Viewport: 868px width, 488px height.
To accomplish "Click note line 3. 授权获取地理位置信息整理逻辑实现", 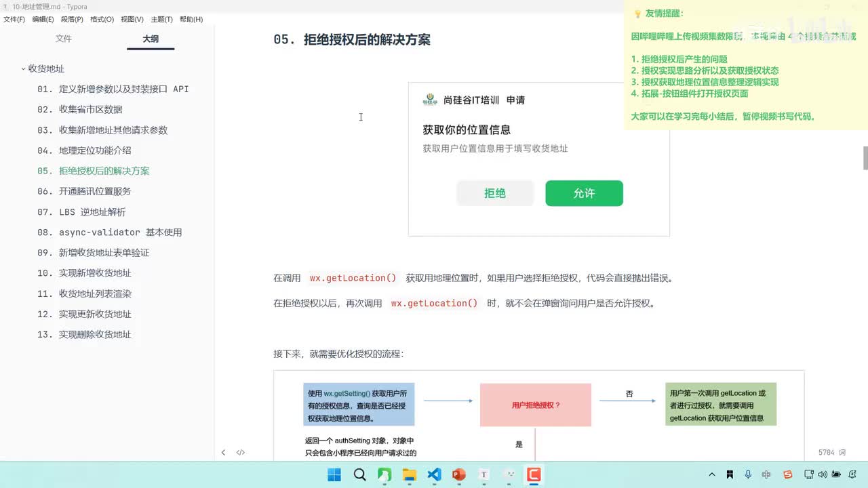I will click(x=705, y=82).
